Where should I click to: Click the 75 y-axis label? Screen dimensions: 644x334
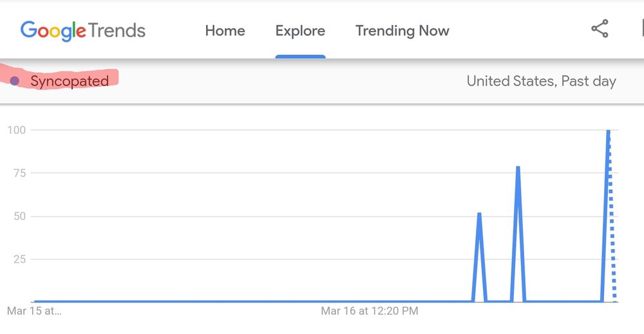click(x=19, y=172)
